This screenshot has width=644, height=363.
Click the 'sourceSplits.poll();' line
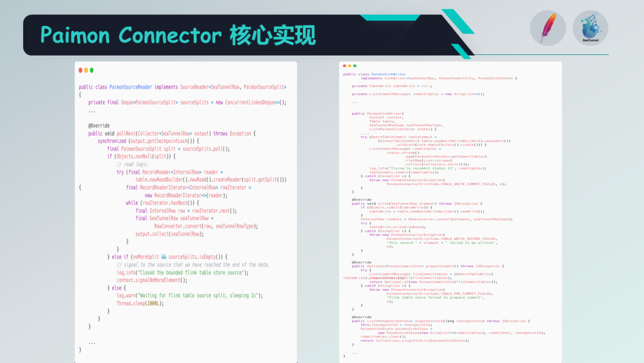coord(168,149)
